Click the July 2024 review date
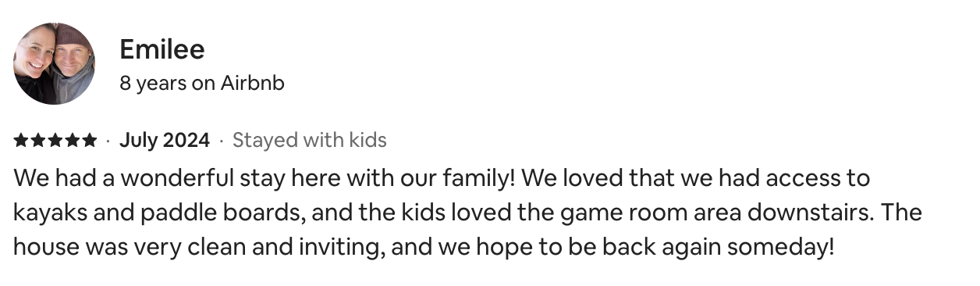Screen dimensions: 980x286 [165, 141]
